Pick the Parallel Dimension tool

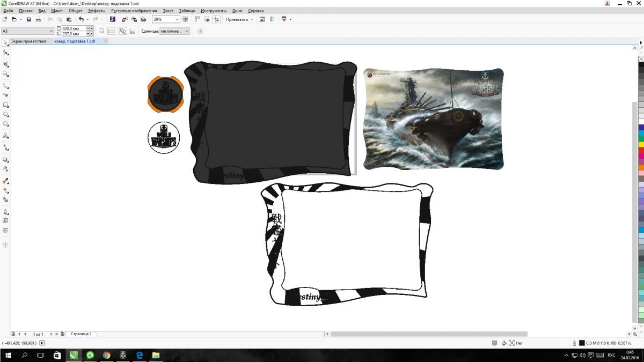click(5, 147)
